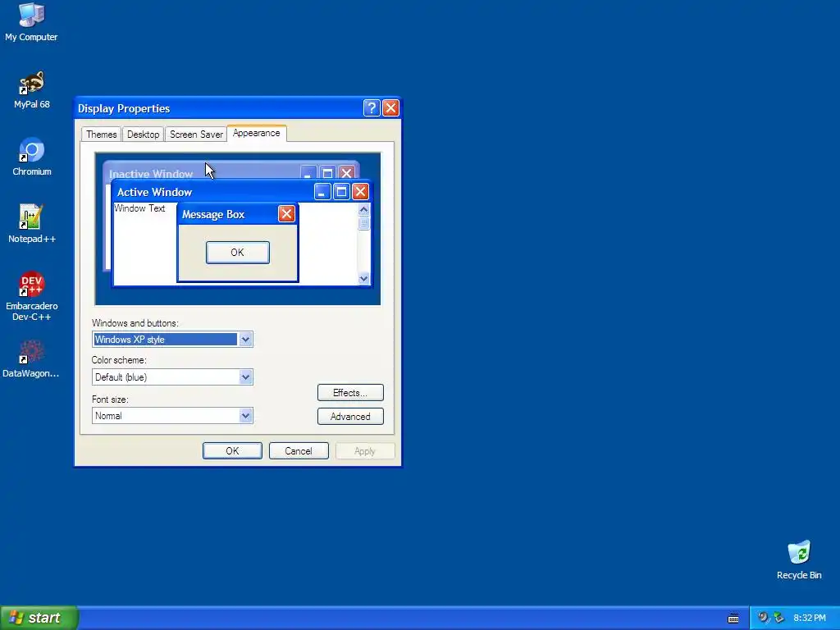Click the volume speaker tray icon

pos(763,618)
